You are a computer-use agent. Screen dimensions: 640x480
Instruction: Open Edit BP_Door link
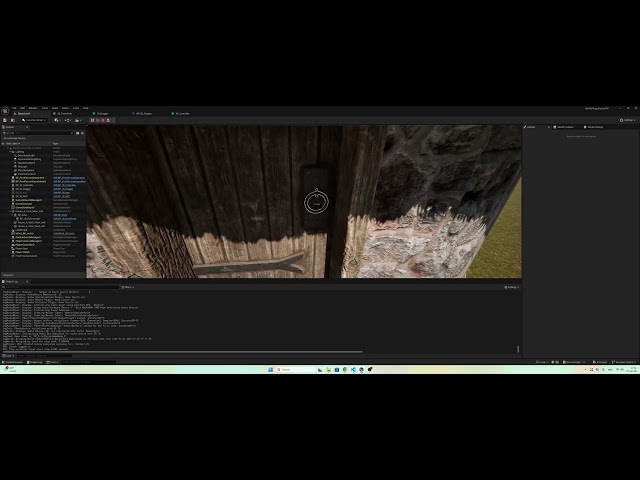coord(60,215)
